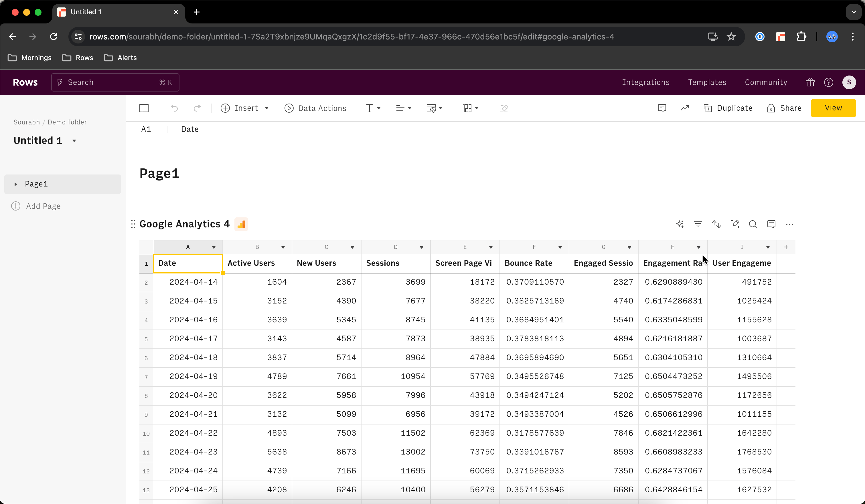
Task: Click the edit table pencil icon
Action: pyautogui.click(x=734, y=224)
